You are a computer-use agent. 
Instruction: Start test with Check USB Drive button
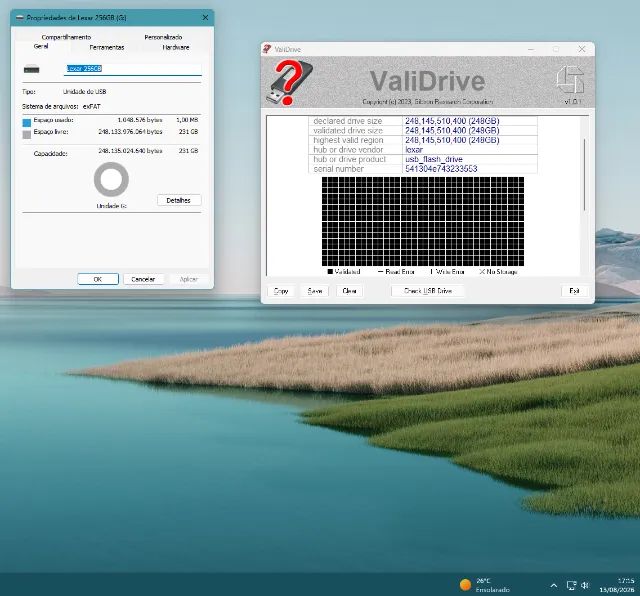coord(428,291)
